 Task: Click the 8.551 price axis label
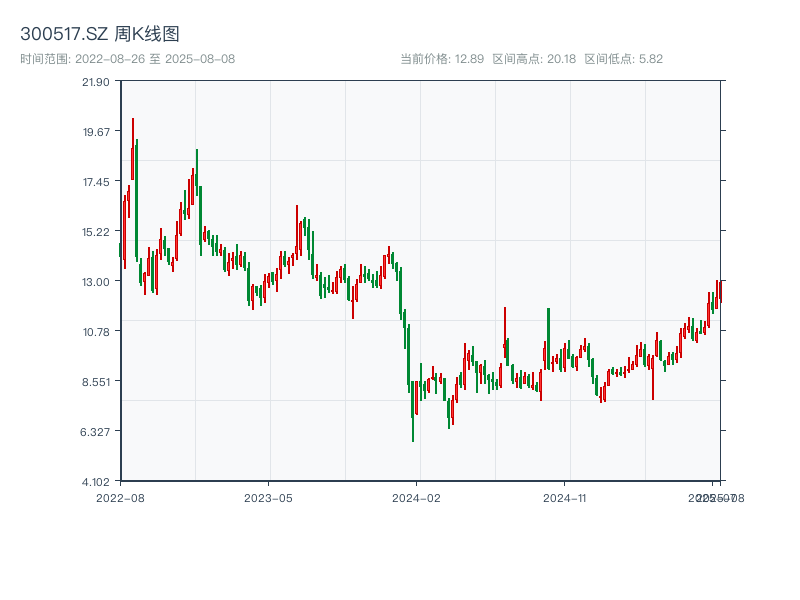pos(96,381)
